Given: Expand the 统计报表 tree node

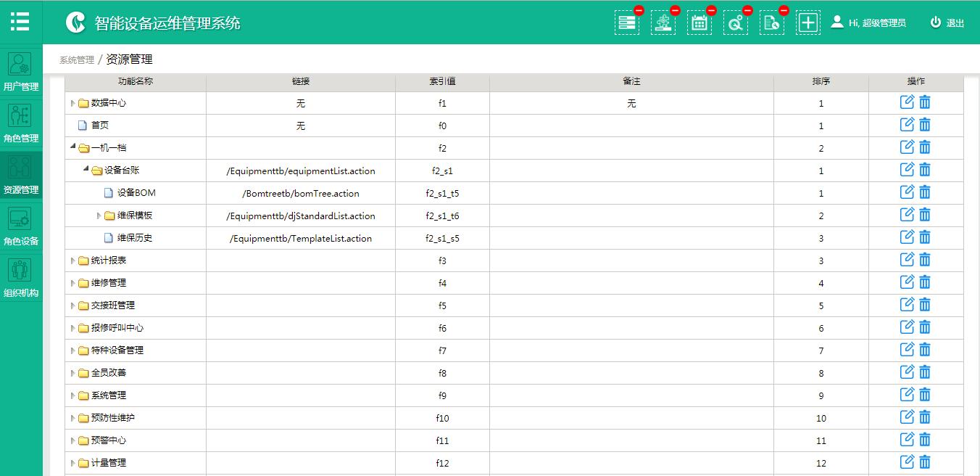Looking at the screenshot, I should click(72, 260).
